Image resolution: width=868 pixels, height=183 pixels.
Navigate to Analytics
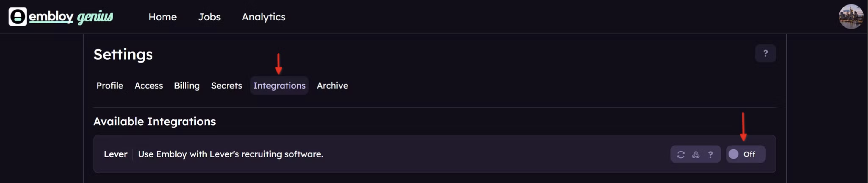point(263,17)
